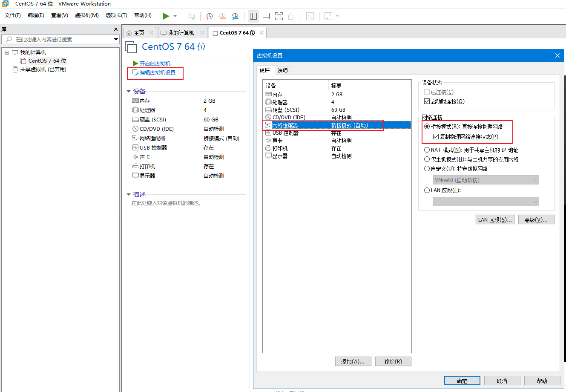This screenshot has height=392, width=566.
Task: Collapse the 我的计算机 tree node
Action: 7,52
